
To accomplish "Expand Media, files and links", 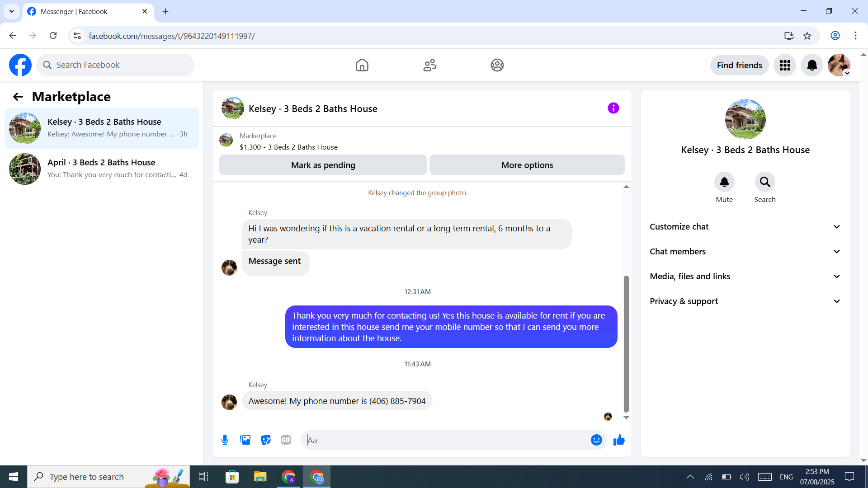I will pyautogui.click(x=745, y=276).
